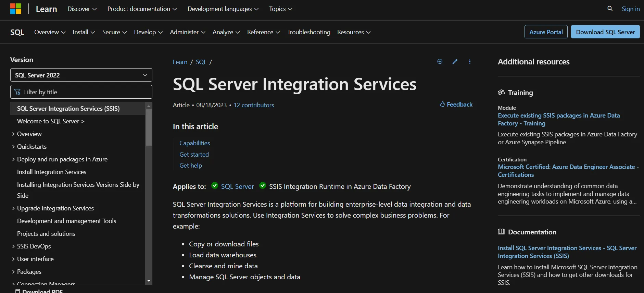Click the Feedback thumbs-up link
Image resolution: width=644 pixels, height=293 pixels.
click(x=456, y=105)
